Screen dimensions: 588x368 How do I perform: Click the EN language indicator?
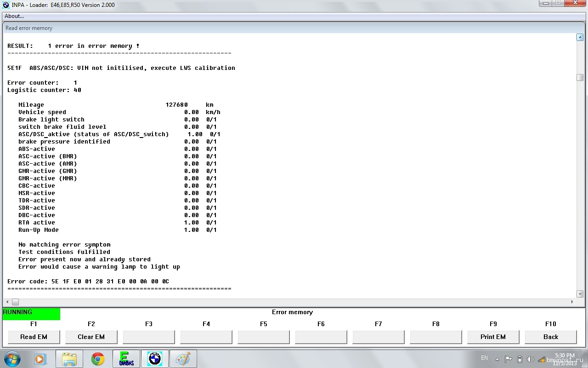tap(484, 358)
